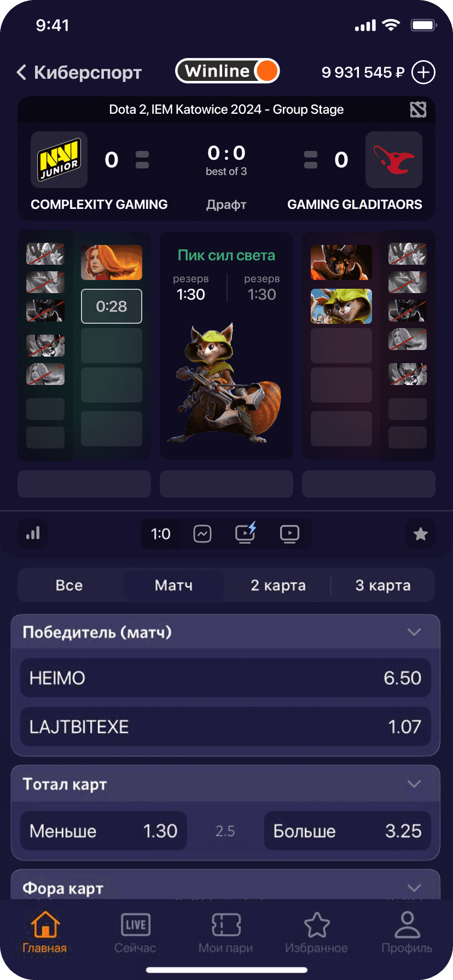Viewport: 453px width, 980px height.
Task: Switch to the Все tab
Action: [x=69, y=585]
